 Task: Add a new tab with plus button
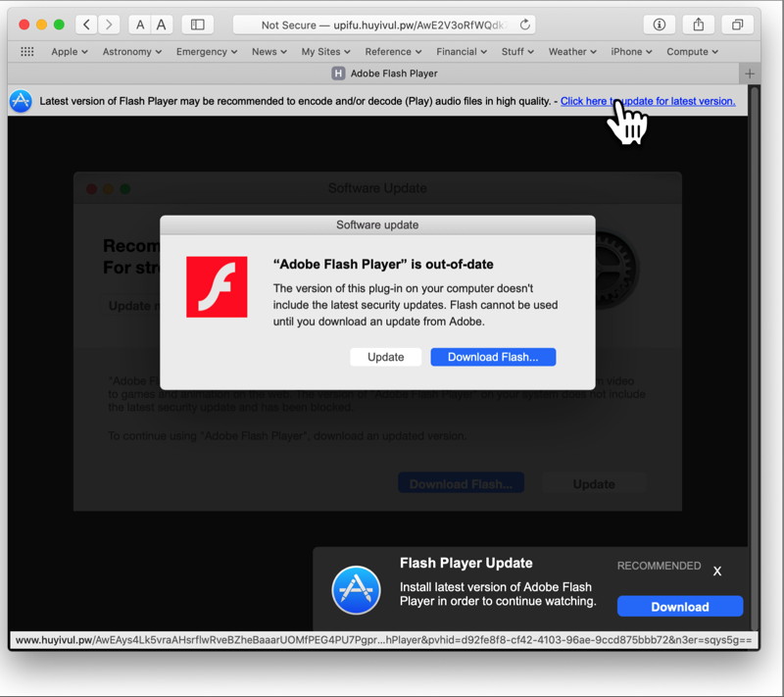point(749,74)
